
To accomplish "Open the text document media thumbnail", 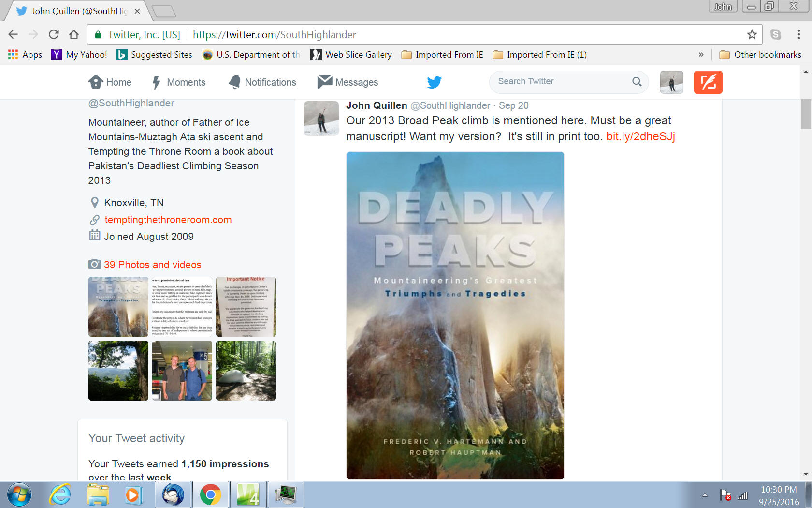I will coord(182,307).
